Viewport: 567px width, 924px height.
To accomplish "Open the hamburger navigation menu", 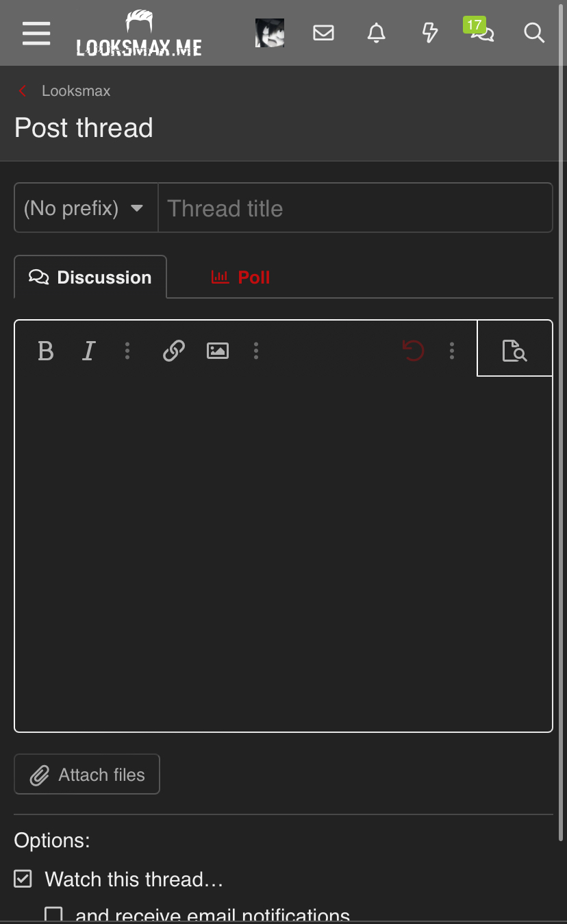I will point(36,33).
